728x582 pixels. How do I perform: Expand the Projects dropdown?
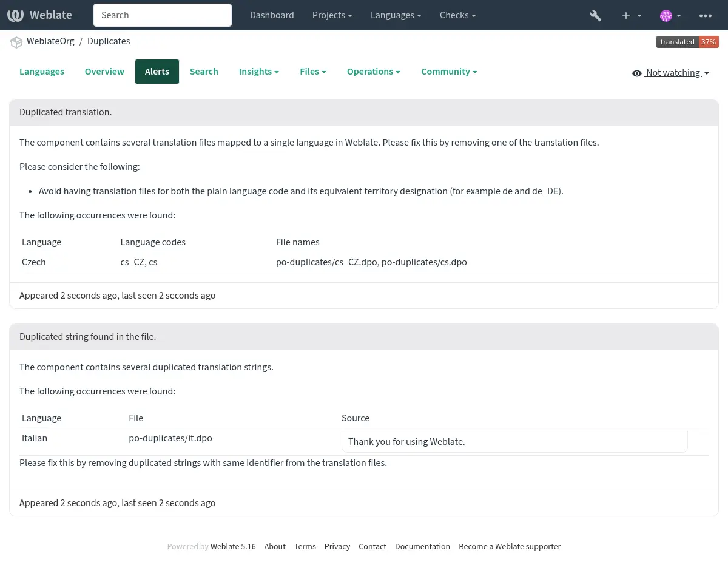point(332,15)
